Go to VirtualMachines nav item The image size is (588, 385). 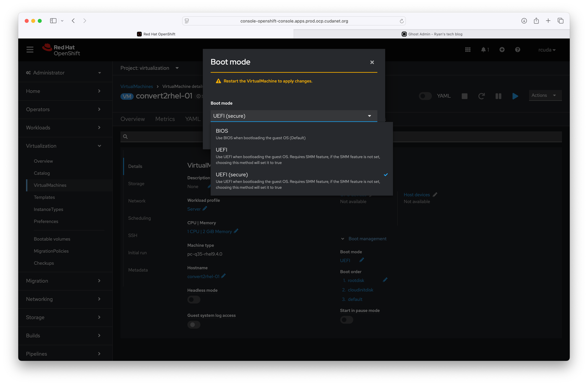point(50,185)
